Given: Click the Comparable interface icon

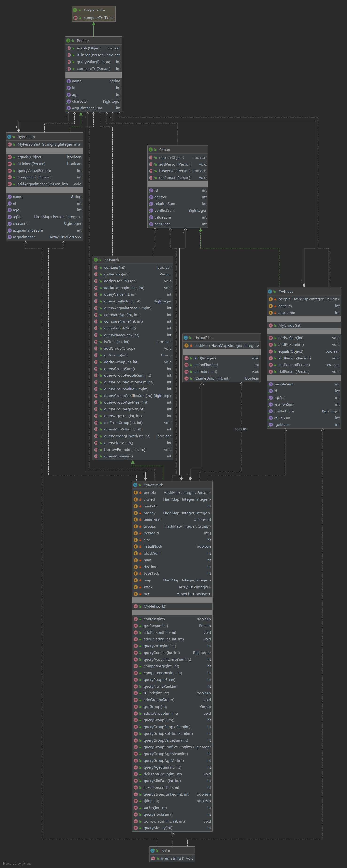Looking at the screenshot, I should (x=75, y=10).
